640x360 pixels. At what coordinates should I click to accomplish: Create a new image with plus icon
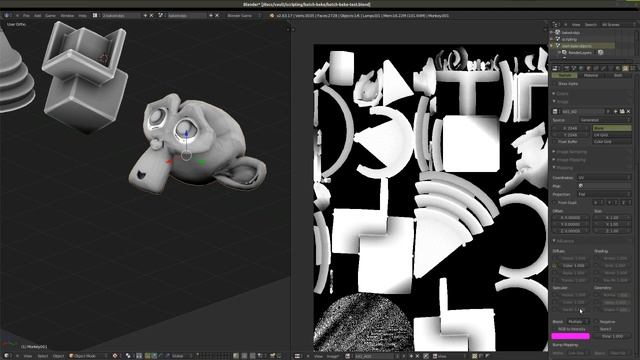tap(616, 111)
